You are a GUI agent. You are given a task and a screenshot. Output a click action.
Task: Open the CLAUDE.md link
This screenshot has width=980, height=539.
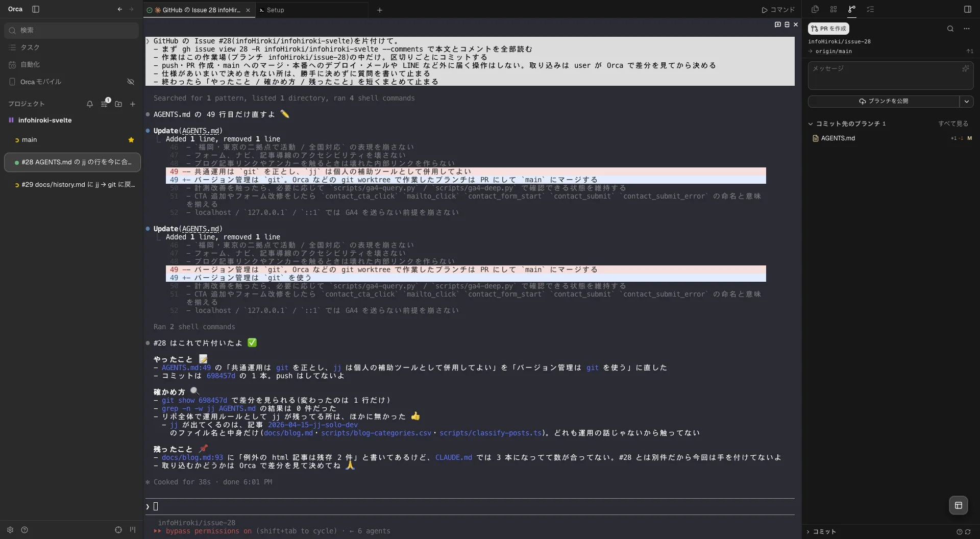click(454, 457)
